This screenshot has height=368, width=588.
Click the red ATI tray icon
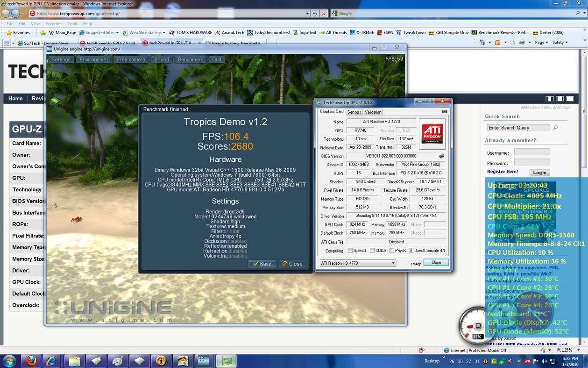point(527,361)
